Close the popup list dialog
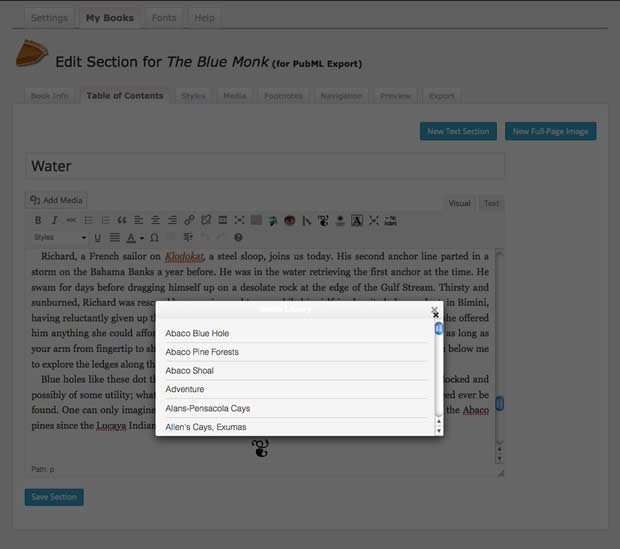620x549 pixels. coord(435,311)
